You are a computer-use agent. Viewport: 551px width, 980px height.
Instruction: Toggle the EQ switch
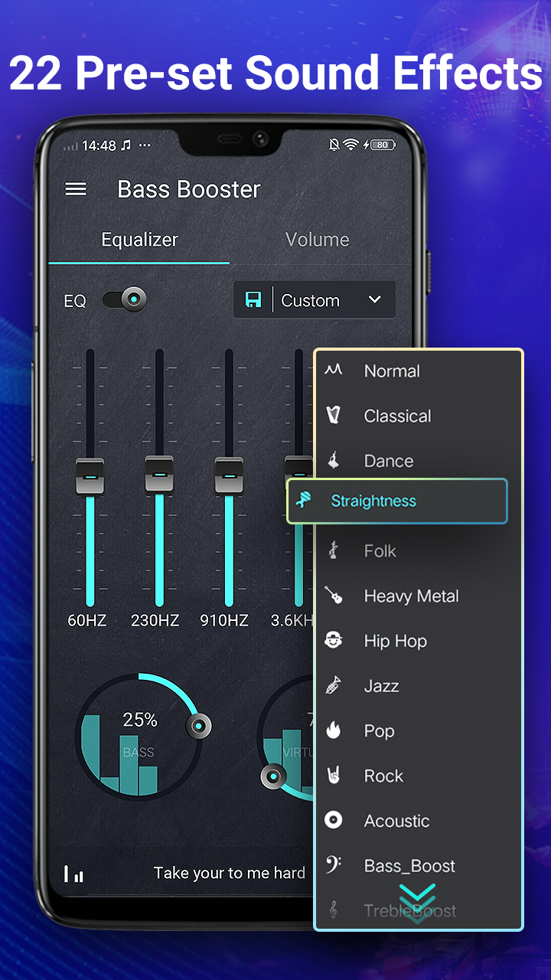pyautogui.click(x=125, y=300)
